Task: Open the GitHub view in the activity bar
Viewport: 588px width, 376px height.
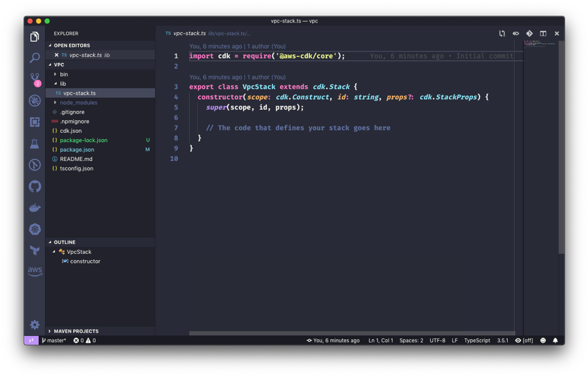Action: point(34,186)
